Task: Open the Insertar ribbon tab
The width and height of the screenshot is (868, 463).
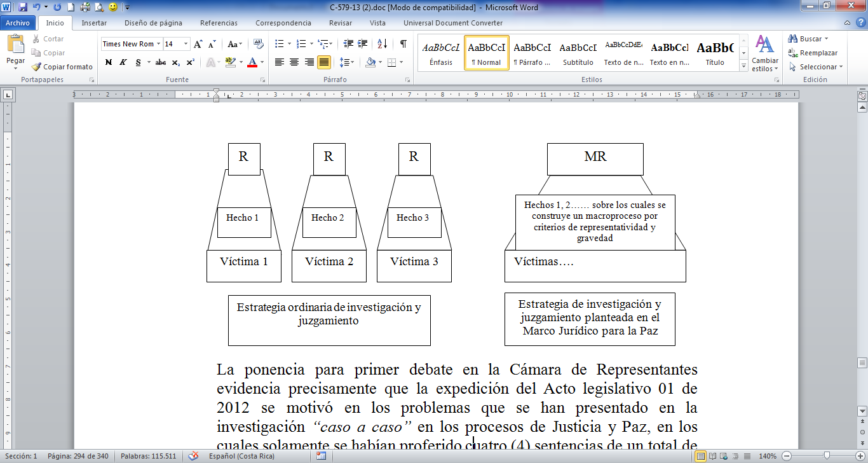Action: click(x=94, y=23)
